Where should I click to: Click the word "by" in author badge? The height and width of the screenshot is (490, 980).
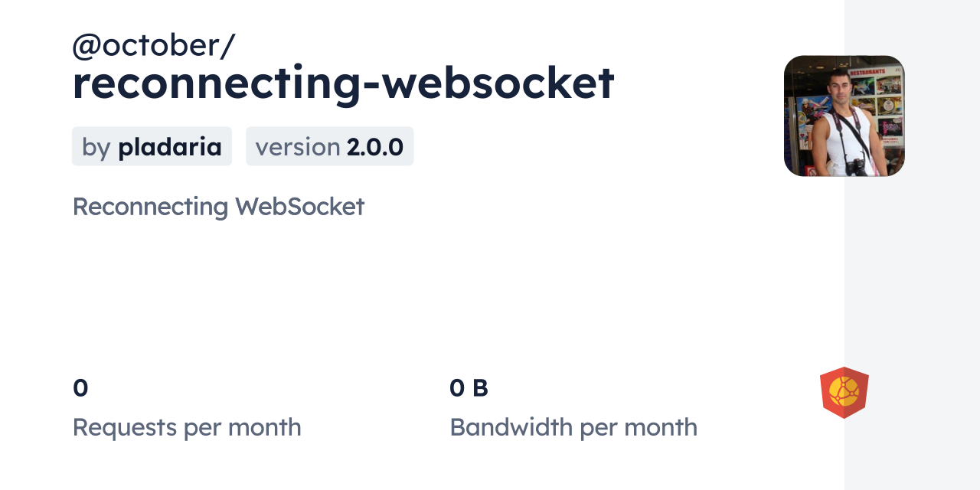pos(96,147)
